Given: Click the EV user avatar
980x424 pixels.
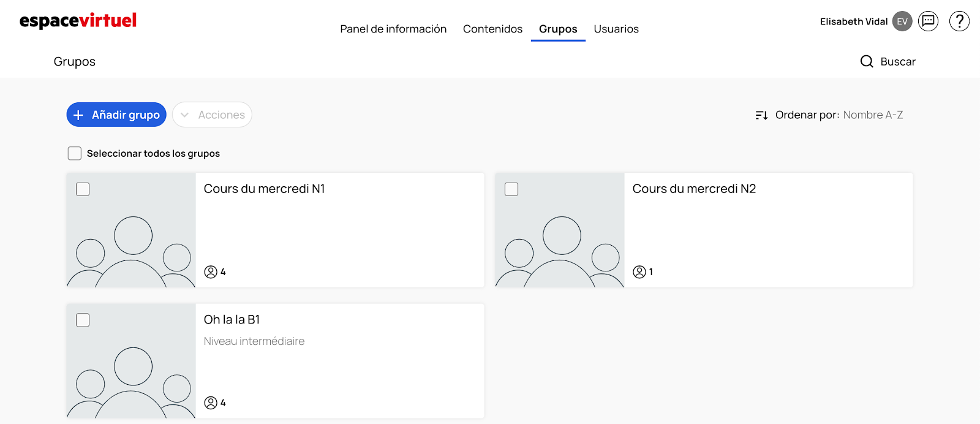Looking at the screenshot, I should point(902,21).
